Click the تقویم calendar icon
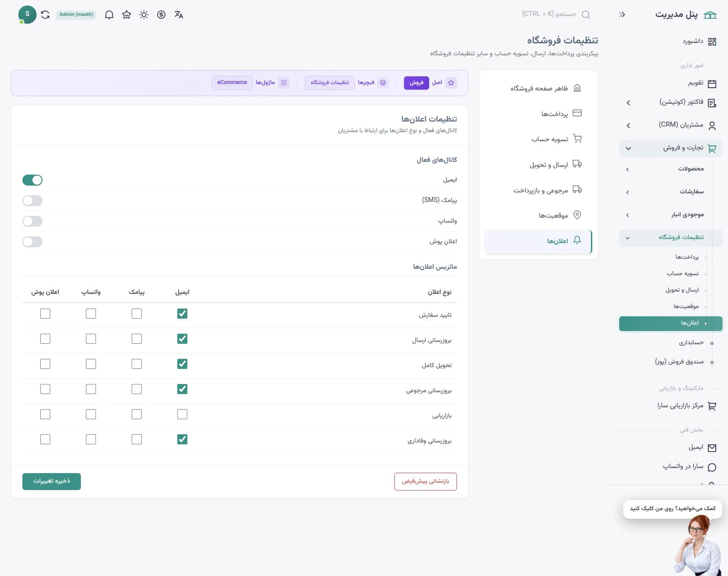This screenshot has height=576, width=728. point(712,84)
